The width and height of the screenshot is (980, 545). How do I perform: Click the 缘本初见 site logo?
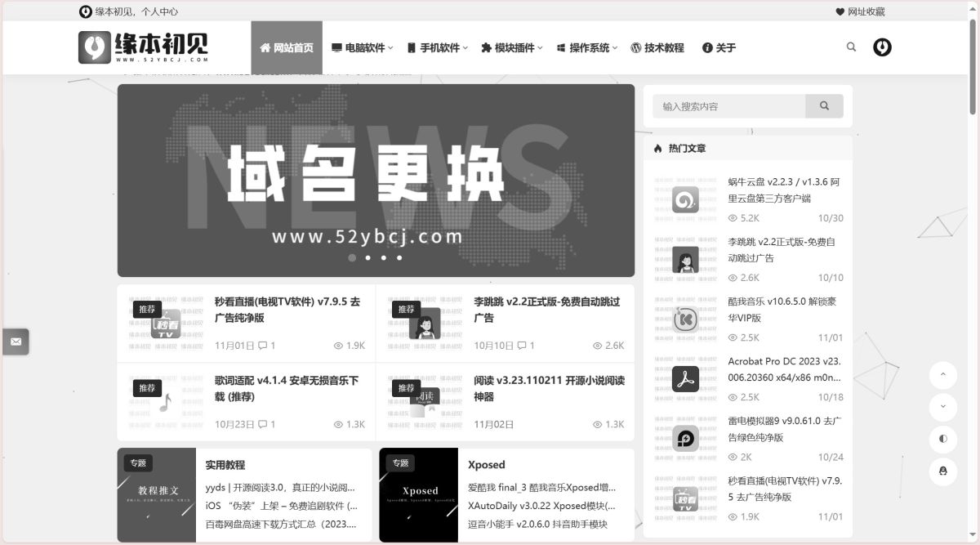point(144,47)
